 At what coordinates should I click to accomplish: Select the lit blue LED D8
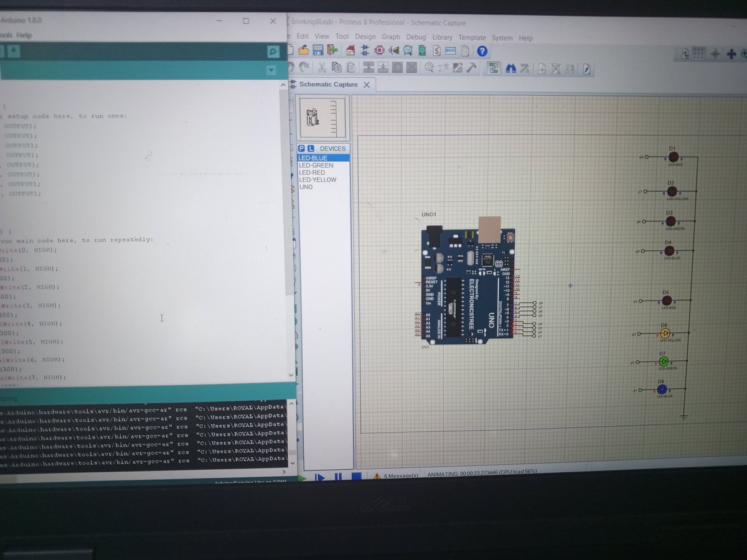(x=662, y=390)
